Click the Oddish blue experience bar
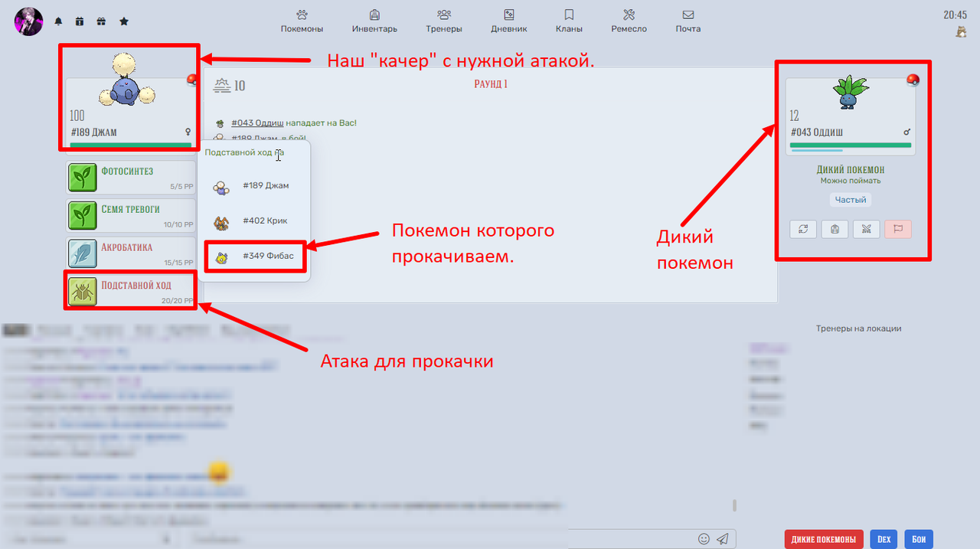This screenshot has width=980, height=549. (816, 151)
